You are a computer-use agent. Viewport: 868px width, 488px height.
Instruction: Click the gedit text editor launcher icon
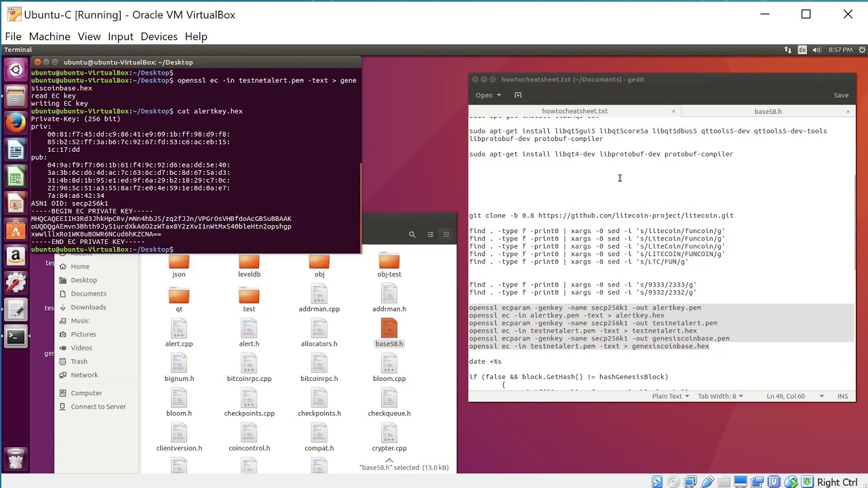pos(16,309)
